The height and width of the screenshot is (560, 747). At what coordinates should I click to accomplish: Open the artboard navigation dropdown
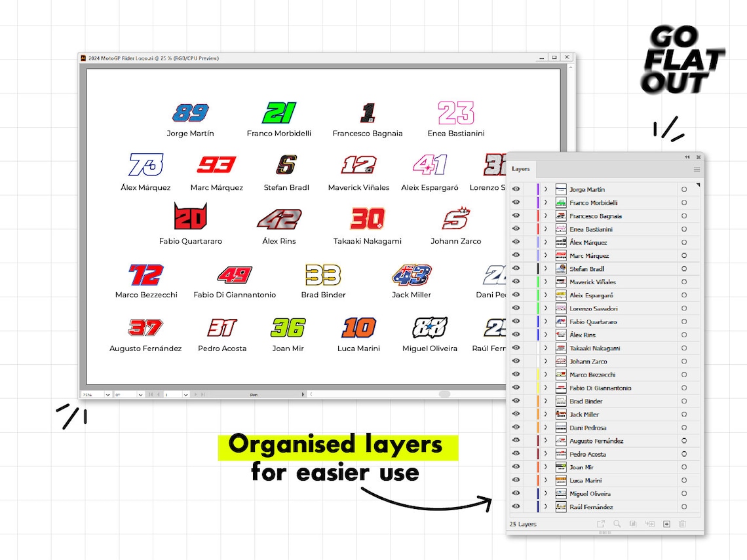click(x=185, y=394)
